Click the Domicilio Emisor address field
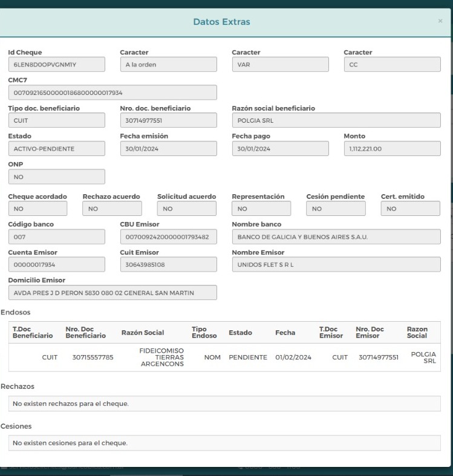This screenshot has height=476, width=453. [112, 292]
